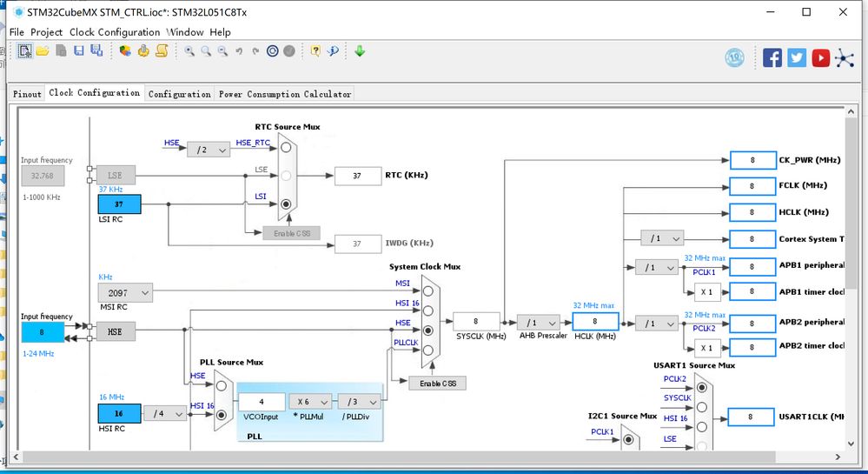This screenshot has height=474, width=868.
Task: Switch to the Configuration tab
Action: point(179,94)
